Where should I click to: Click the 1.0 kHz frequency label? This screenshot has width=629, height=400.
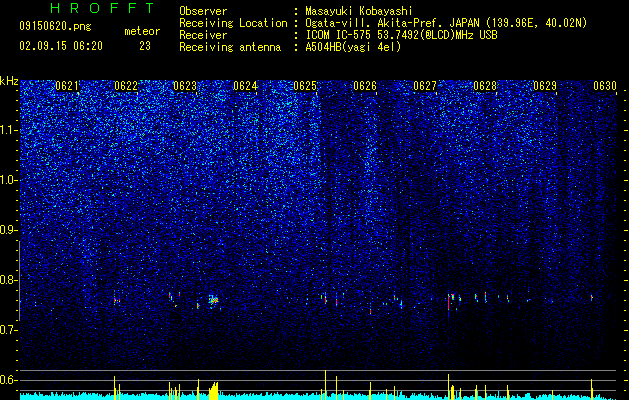[9, 180]
